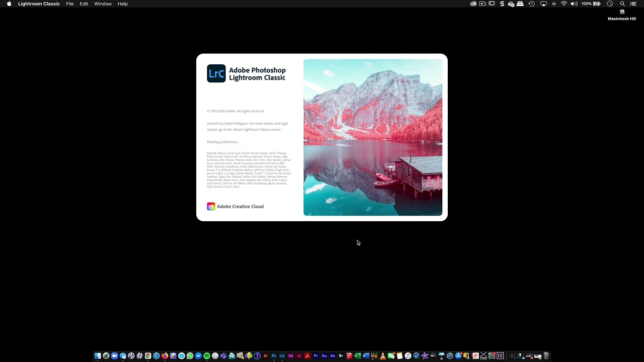Viewport: 644px width, 362px height.
Task: Launch Adobe Premiere Pro from the Dock
Action: tap(315, 356)
